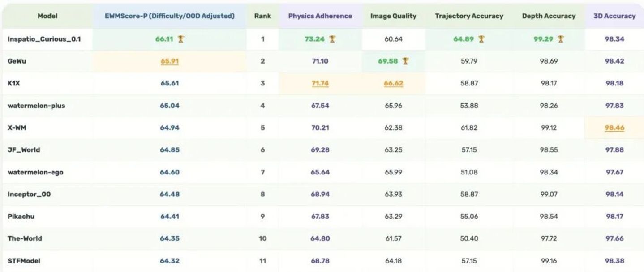Click the 69.28 physics value for JF_World
The width and height of the screenshot is (644, 272).
320,150
